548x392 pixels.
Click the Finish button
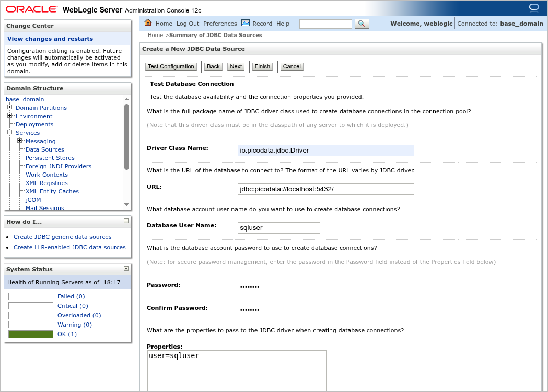262,66
